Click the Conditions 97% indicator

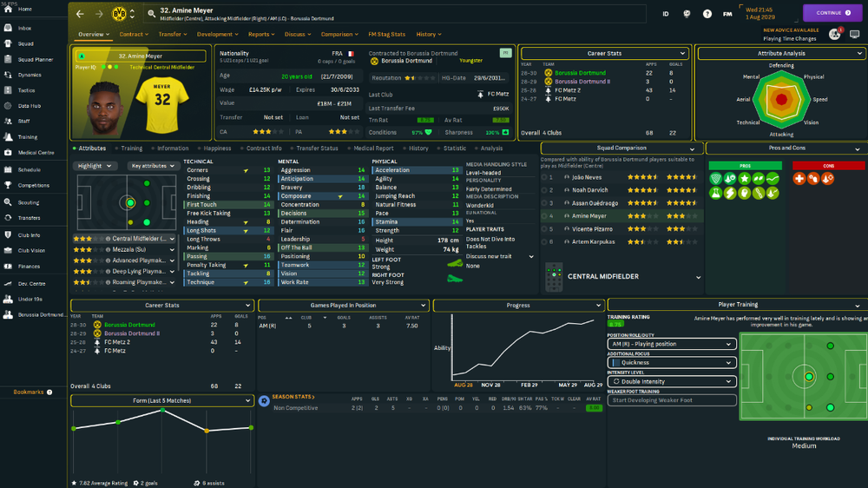pos(421,132)
